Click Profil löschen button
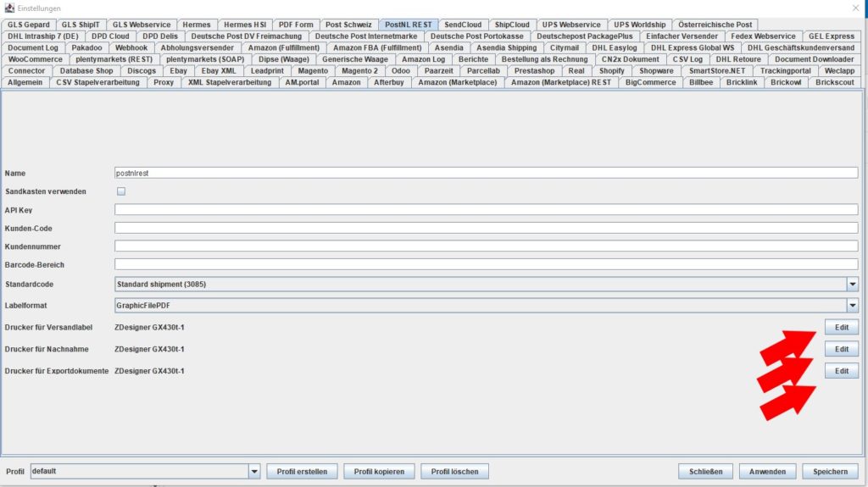This screenshot has height=487, width=868. click(454, 472)
